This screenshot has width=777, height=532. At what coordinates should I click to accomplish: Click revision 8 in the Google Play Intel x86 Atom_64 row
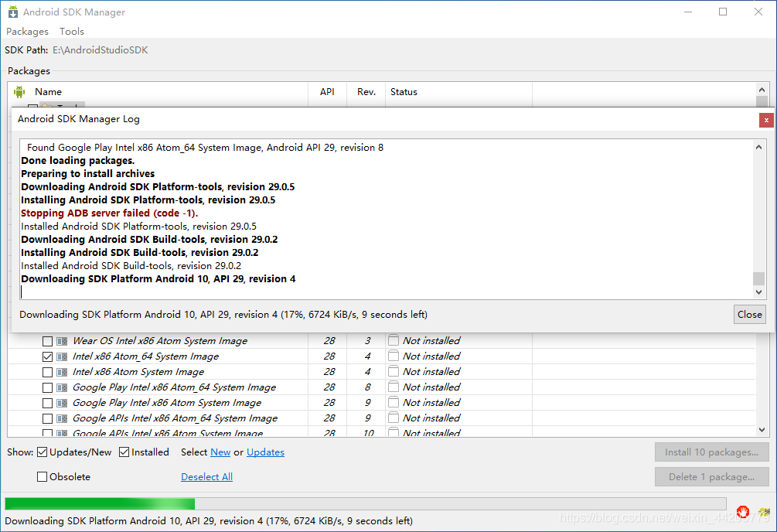368,387
